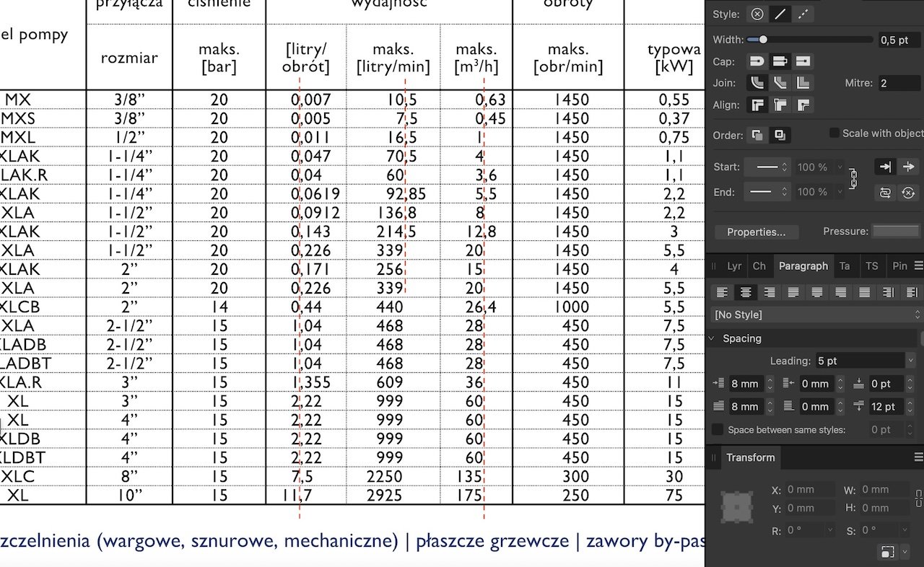The width and height of the screenshot is (924, 567).
Task: Justify paragraph with last line centered
Action: click(x=817, y=292)
